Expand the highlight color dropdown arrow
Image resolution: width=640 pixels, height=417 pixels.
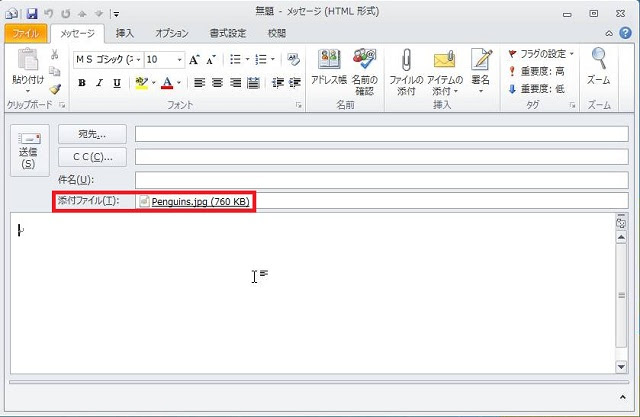pyautogui.click(x=153, y=83)
